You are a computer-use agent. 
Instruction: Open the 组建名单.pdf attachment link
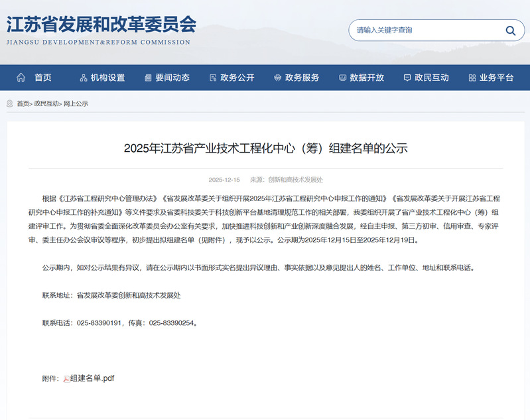[92, 378]
